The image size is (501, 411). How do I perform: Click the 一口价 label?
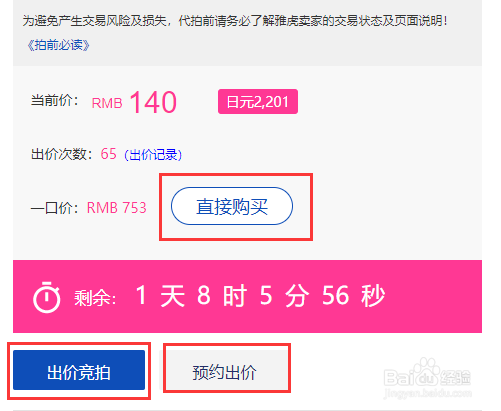click(55, 208)
